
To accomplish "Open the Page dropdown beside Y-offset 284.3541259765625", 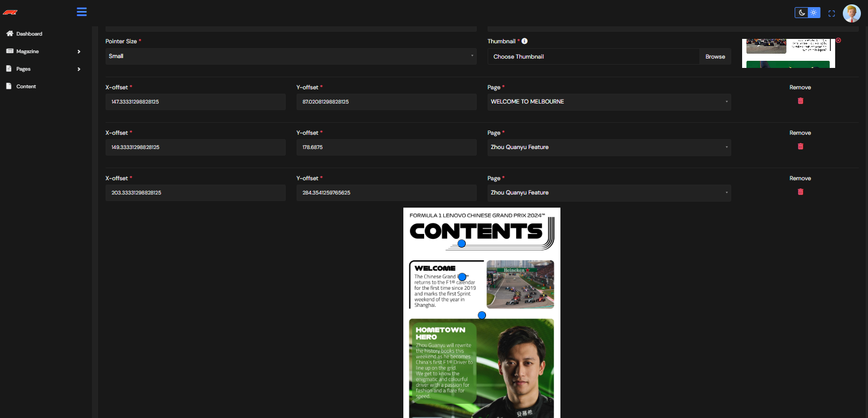I will point(609,193).
